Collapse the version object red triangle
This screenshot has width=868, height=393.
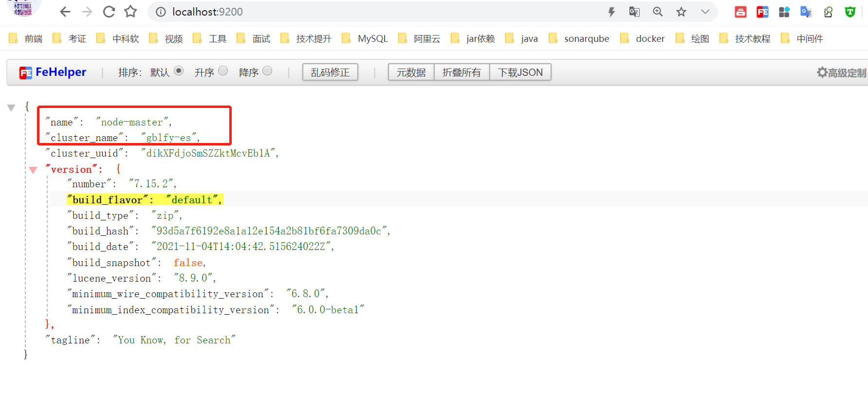tap(33, 170)
